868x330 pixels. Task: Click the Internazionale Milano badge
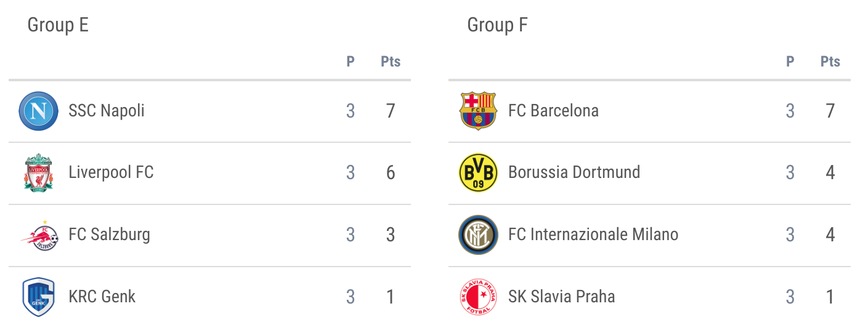pyautogui.click(x=478, y=235)
